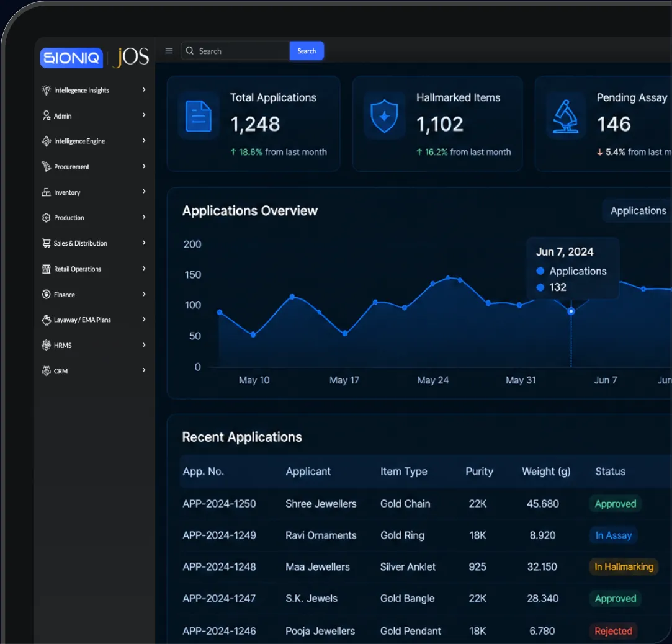Click the Layaway / EMA Plans piggy icon
The image size is (672, 644).
click(47, 320)
